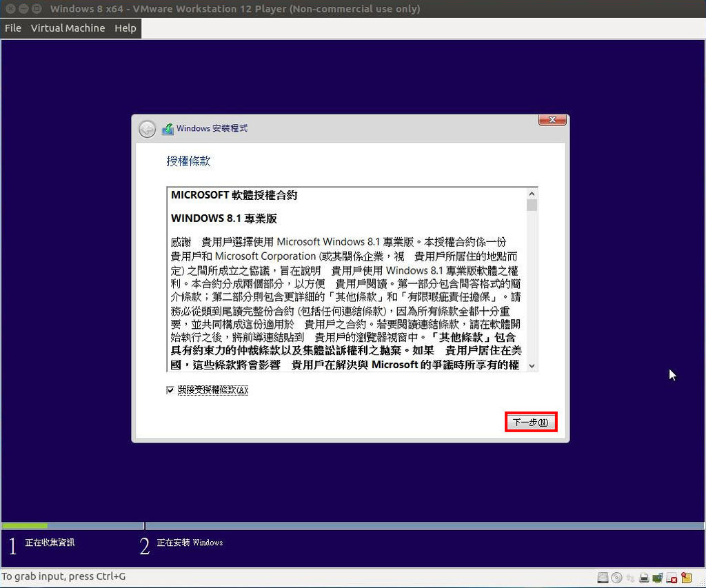This screenshot has width=706, height=588.
Task: Click the 下一步(N) Next button
Action: 531,423
